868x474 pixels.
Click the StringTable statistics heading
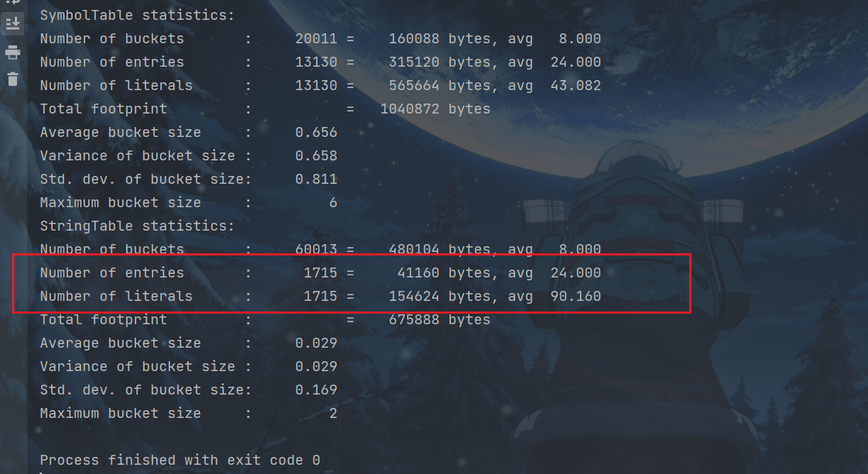click(137, 226)
